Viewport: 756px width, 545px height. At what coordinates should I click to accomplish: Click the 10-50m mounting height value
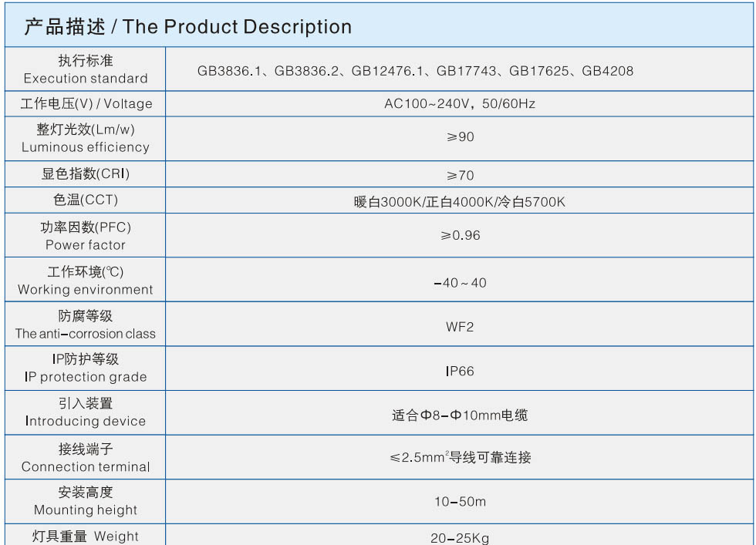point(460,502)
